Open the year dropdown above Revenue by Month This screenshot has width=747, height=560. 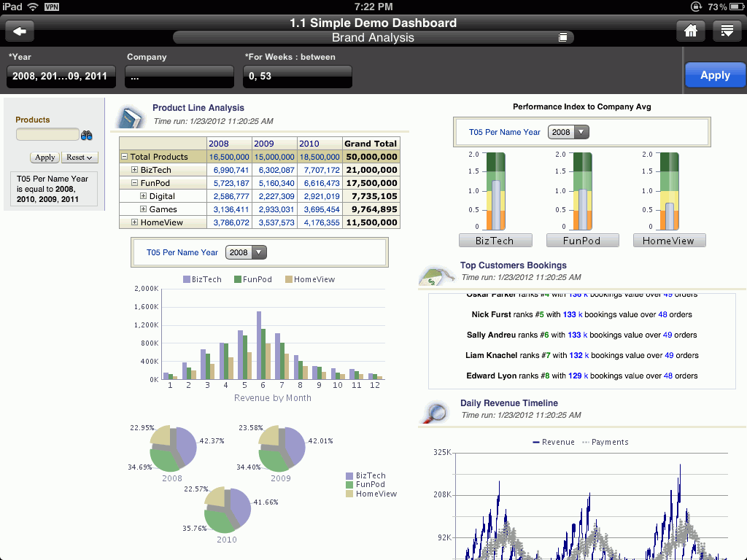246,252
